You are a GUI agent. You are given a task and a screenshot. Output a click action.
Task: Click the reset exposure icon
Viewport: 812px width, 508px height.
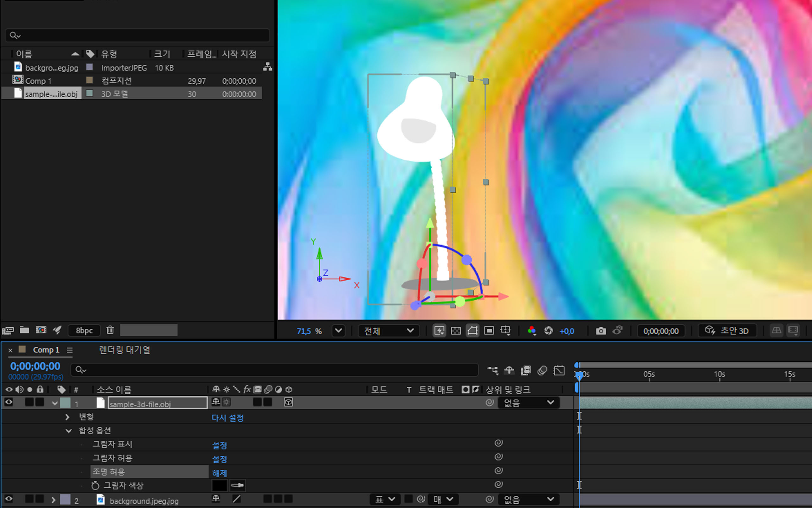click(548, 331)
